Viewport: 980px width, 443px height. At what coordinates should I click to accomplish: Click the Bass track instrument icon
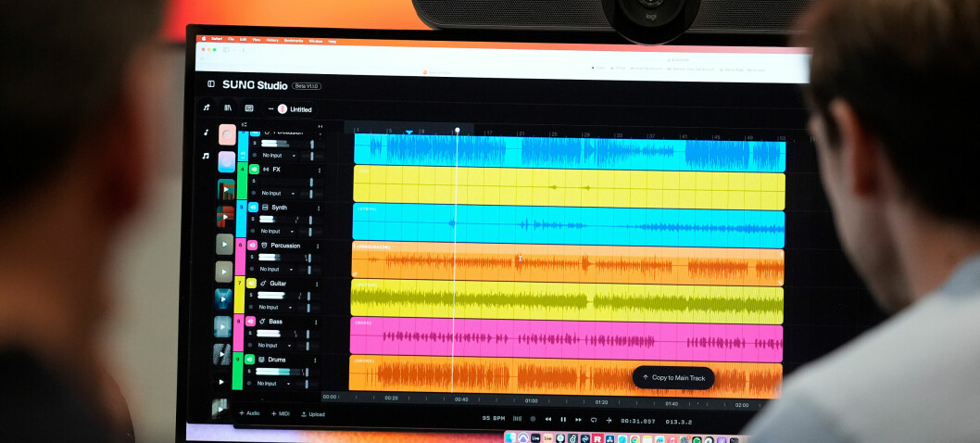263,322
